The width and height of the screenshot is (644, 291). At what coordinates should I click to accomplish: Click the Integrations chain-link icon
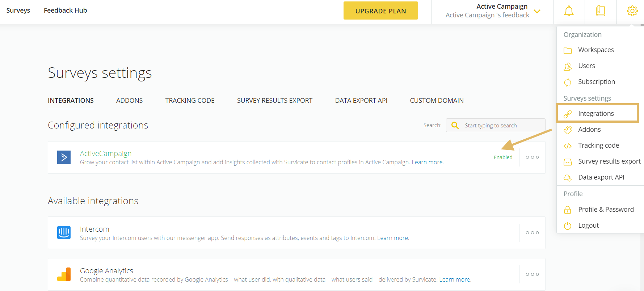click(x=568, y=114)
